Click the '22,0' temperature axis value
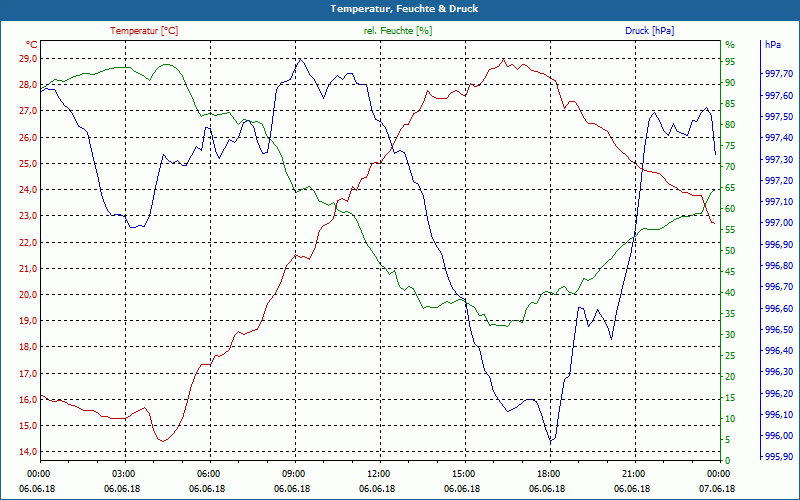Image resolution: width=800 pixels, height=500 pixels. (x=28, y=242)
